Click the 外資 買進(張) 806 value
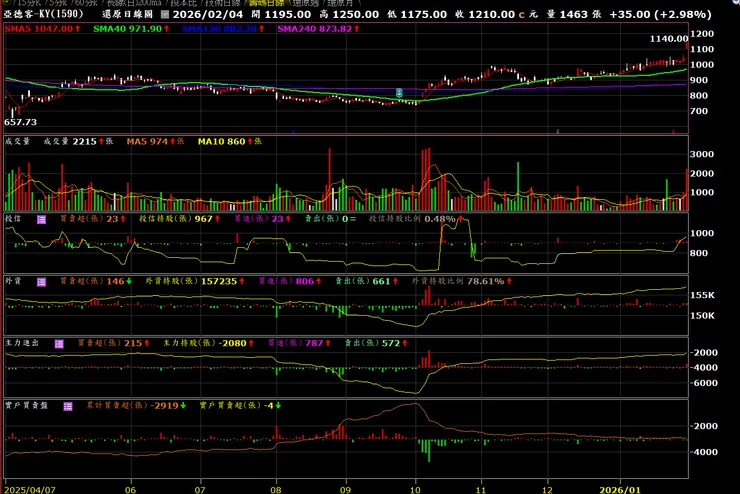The height and width of the screenshot is (494, 740). (304, 281)
